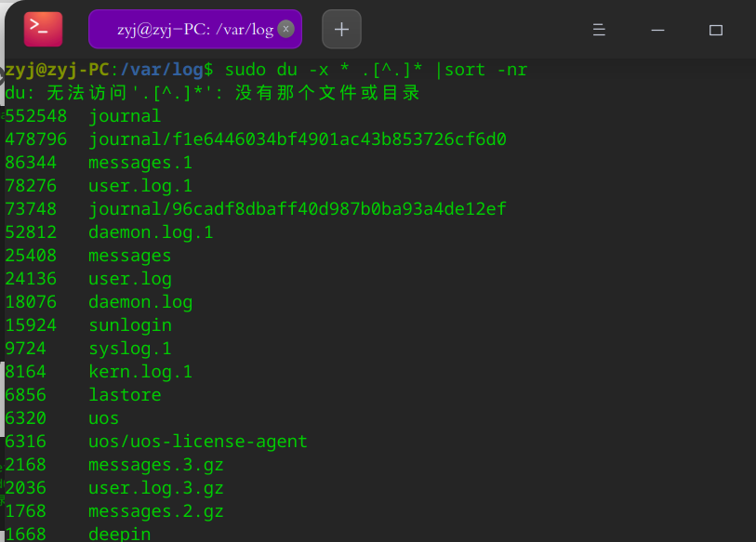Click the lastore entry

[x=125, y=395]
